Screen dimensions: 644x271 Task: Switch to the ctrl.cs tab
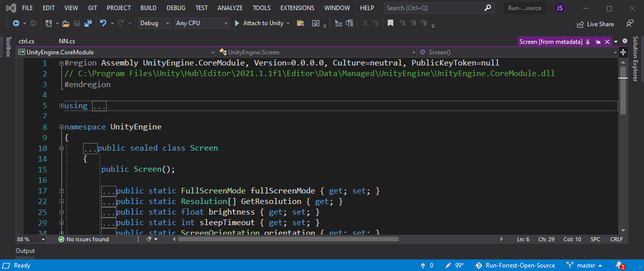(x=26, y=42)
